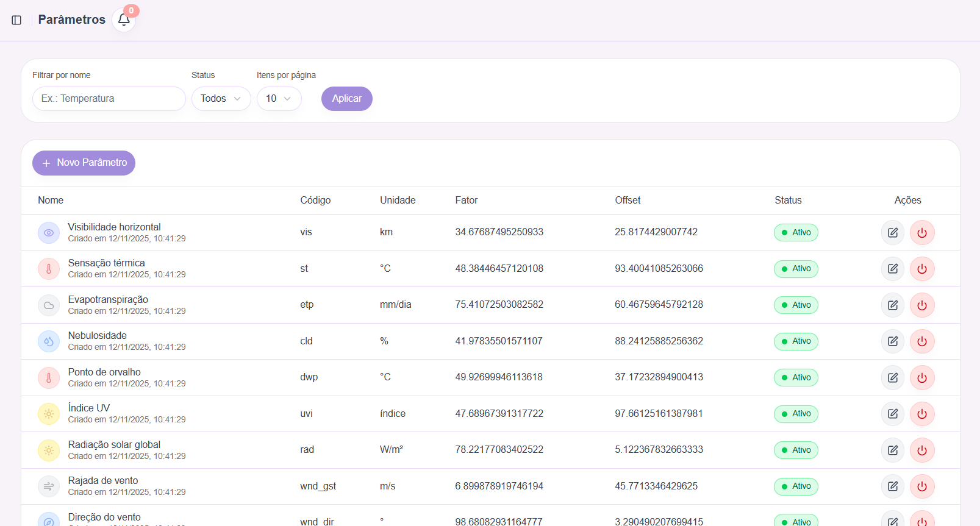Open edit for Nebulosidade row
Screen dimensions: 980x526
point(892,341)
